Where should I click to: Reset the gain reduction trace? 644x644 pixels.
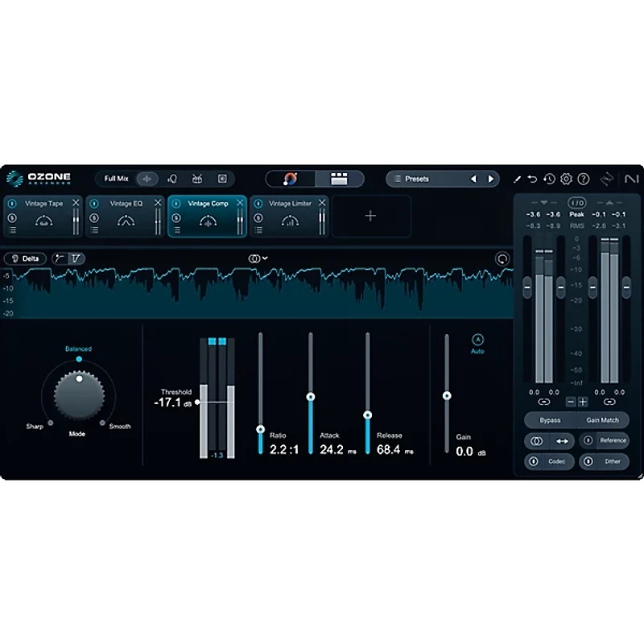tap(502, 259)
